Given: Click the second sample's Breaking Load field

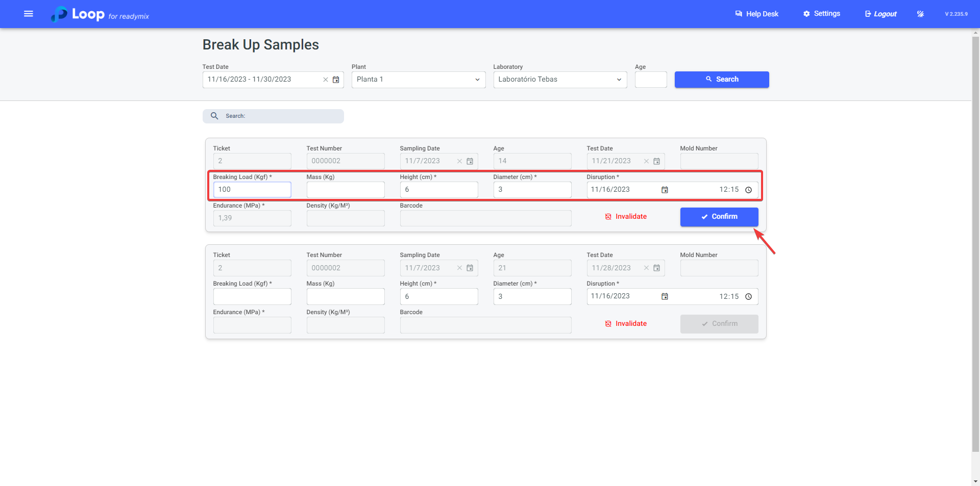Looking at the screenshot, I should (252, 296).
